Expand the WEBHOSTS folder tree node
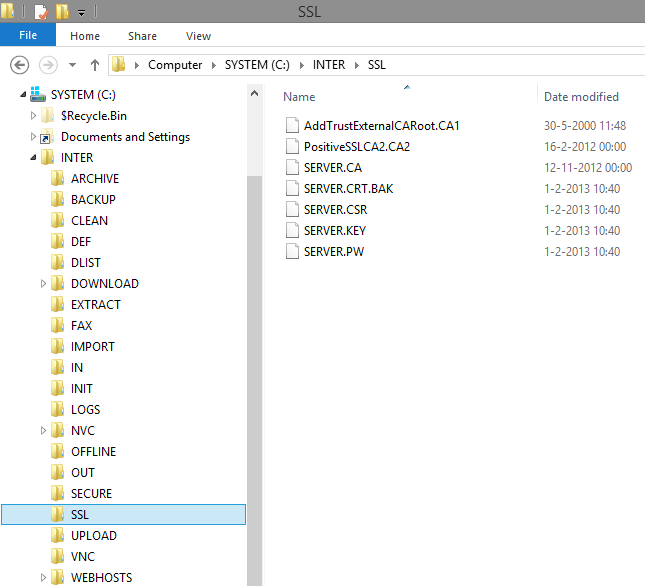Screen dimensions: 645x586 43,577
